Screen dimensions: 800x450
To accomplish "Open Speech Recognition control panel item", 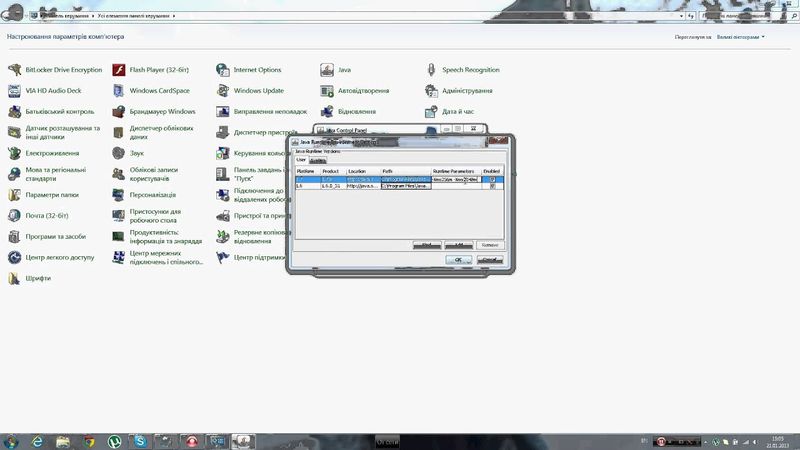I will click(x=432, y=70).
